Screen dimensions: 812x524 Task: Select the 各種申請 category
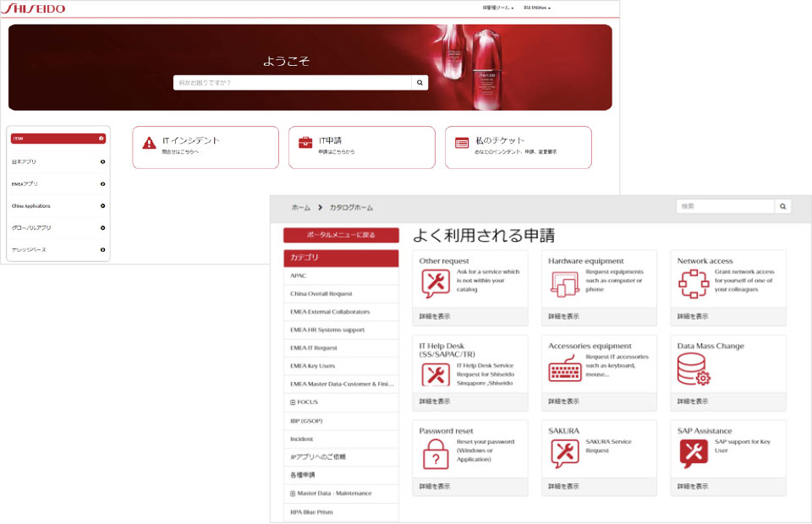[x=341, y=475]
